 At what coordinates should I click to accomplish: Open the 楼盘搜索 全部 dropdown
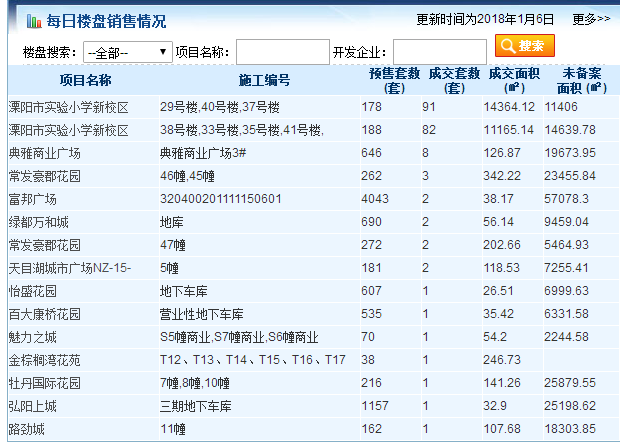pyautogui.click(x=128, y=52)
